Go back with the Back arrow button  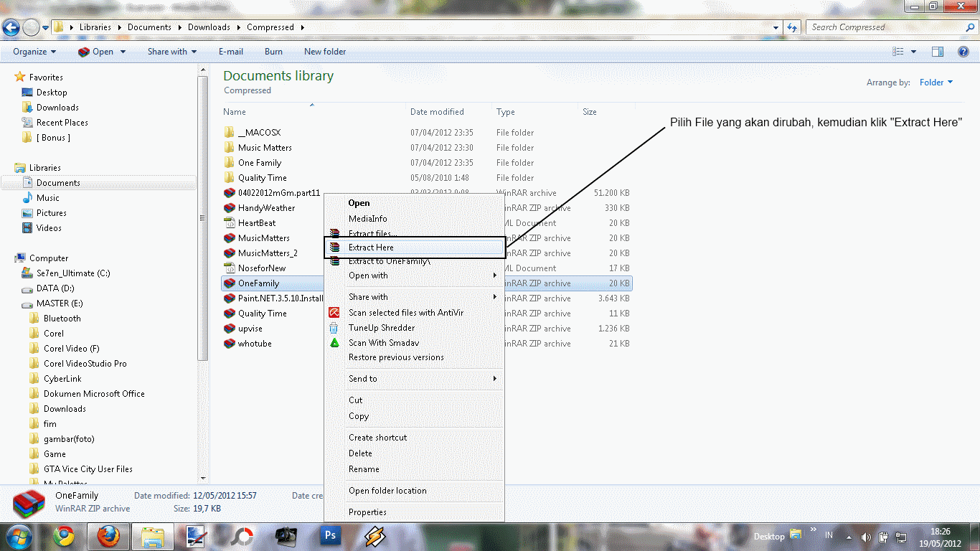click(x=11, y=27)
